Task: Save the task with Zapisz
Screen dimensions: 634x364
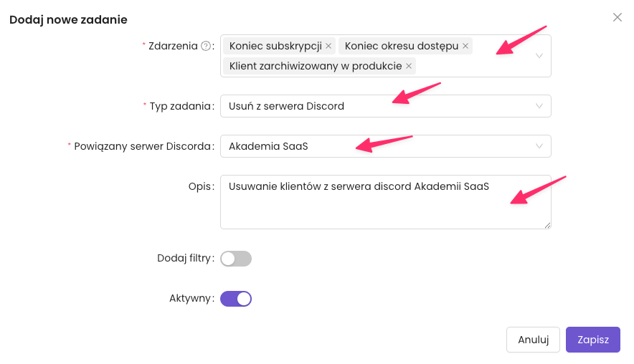Action: pyautogui.click(x=592, y=340)
